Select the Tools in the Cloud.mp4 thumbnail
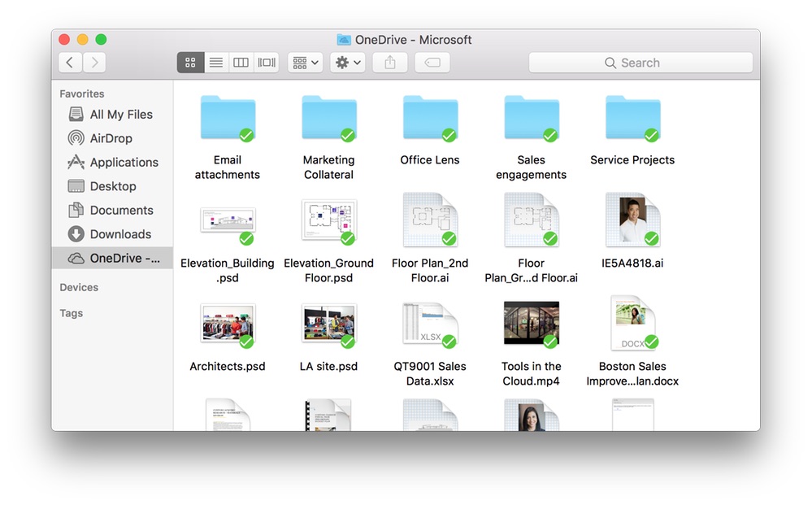The image size is (812, 505). point(531,324)
